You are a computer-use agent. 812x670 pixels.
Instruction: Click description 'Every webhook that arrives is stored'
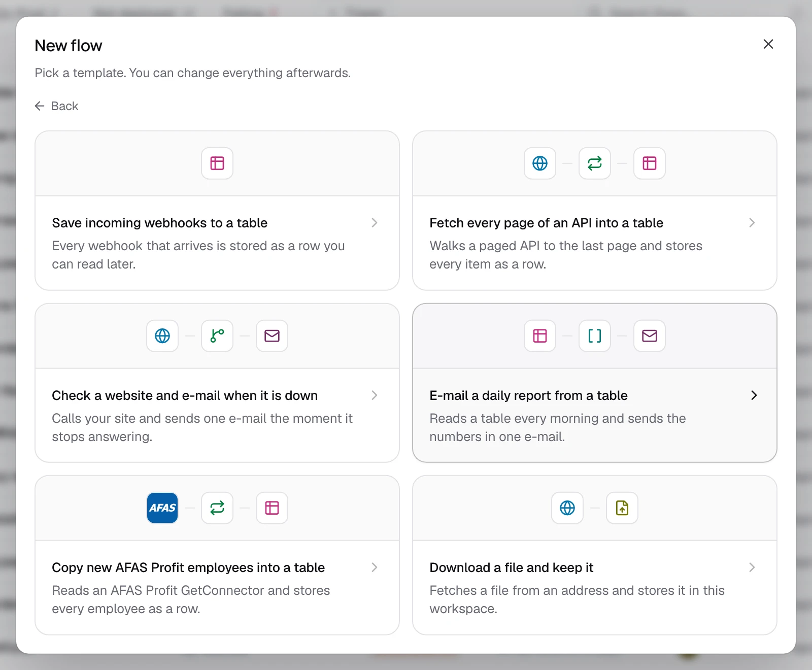198,255
